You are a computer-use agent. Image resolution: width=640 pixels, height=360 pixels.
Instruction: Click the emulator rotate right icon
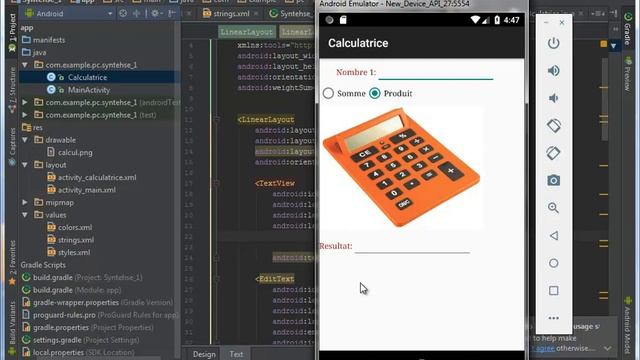click(x=553, y=153)
